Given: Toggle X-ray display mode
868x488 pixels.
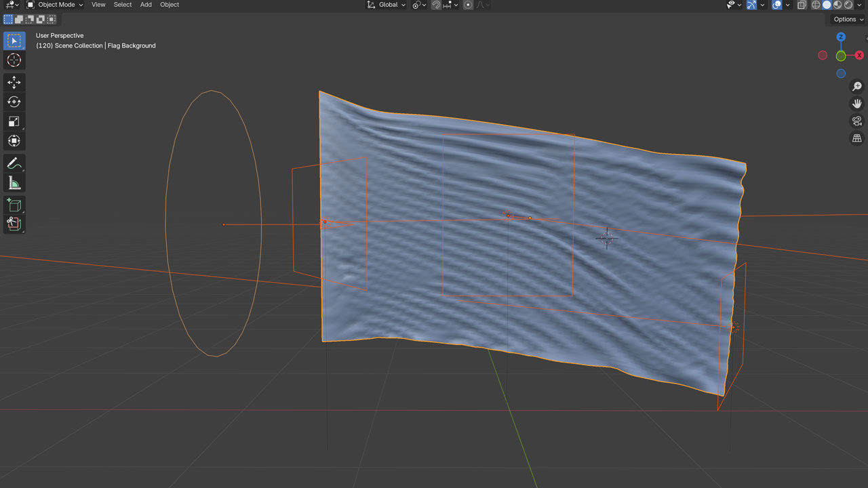Looking at the screenshot, I should click(802, 5).
